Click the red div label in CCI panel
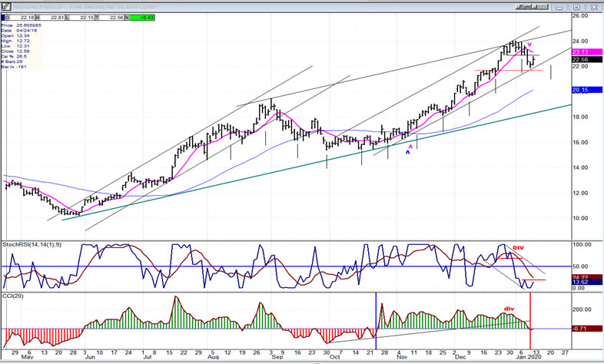This screenshot has height=364, width=604. (509, 309)
